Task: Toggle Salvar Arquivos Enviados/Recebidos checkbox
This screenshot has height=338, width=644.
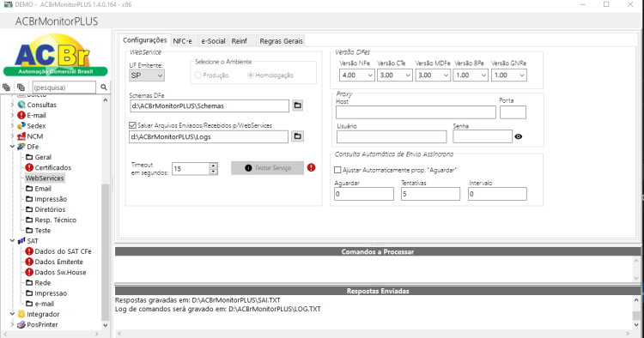Action: click(132, 125)
